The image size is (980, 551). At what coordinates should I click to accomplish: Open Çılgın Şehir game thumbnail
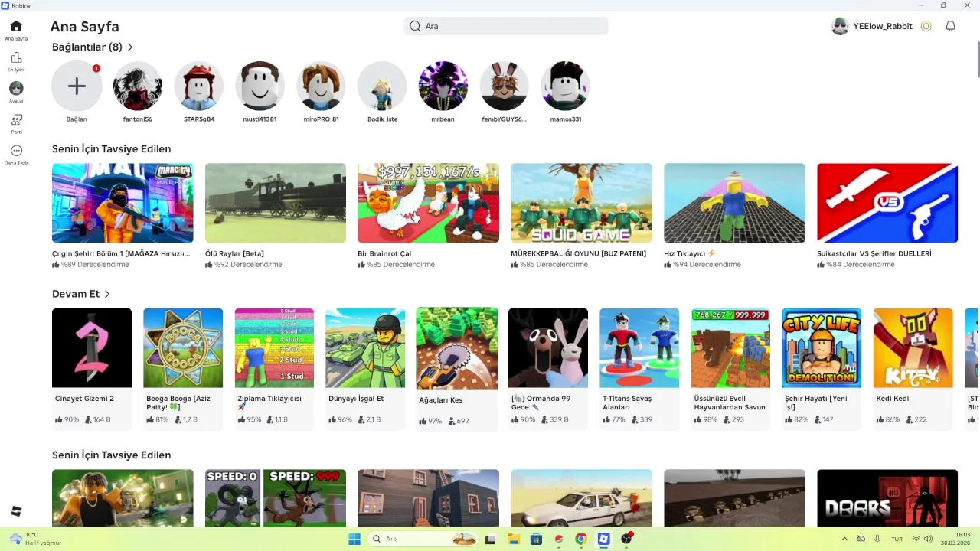point(122,203)
